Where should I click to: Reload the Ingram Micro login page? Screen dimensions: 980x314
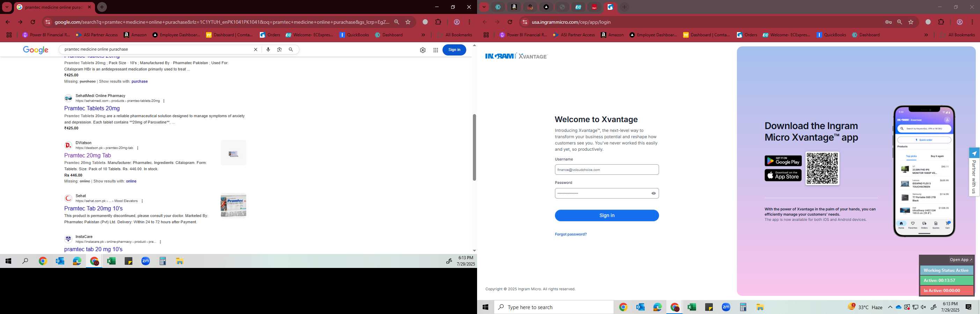(510, 22)
